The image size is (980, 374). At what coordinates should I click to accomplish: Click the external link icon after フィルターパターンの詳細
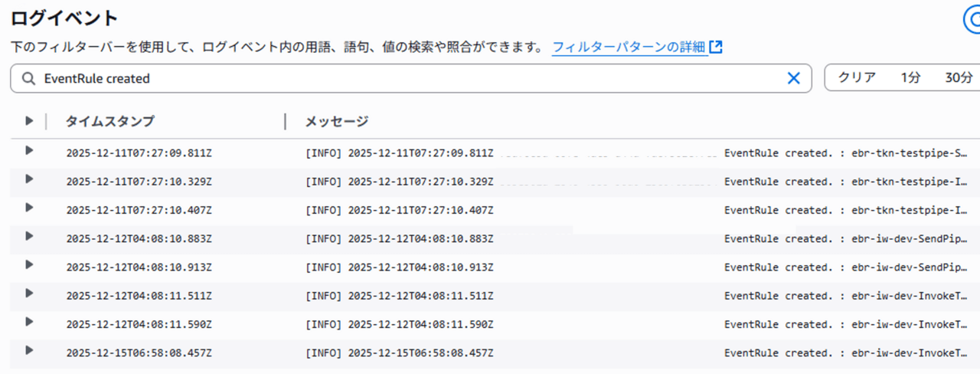tap(716, 47)
